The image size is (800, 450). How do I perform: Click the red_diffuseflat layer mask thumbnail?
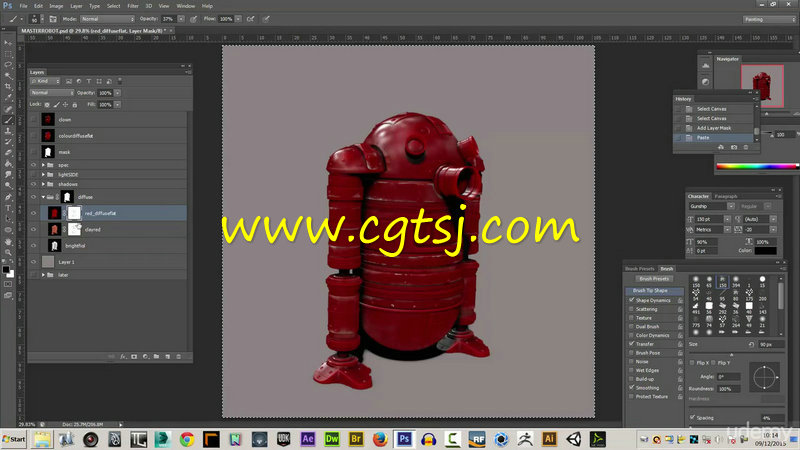74,213
